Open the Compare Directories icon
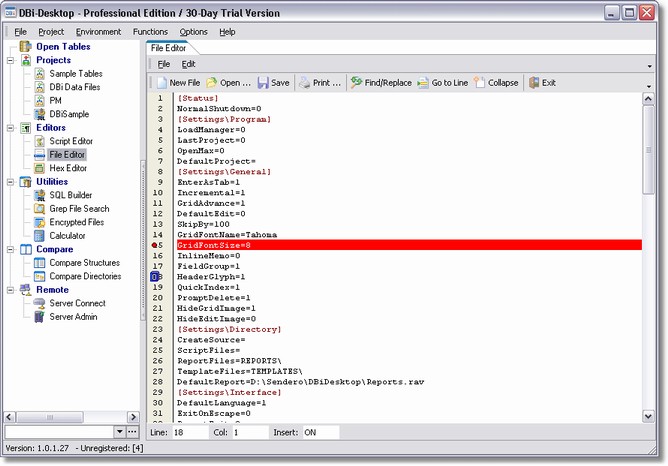Viewport: 668px width, 466px height. click(x=40, y=276)
